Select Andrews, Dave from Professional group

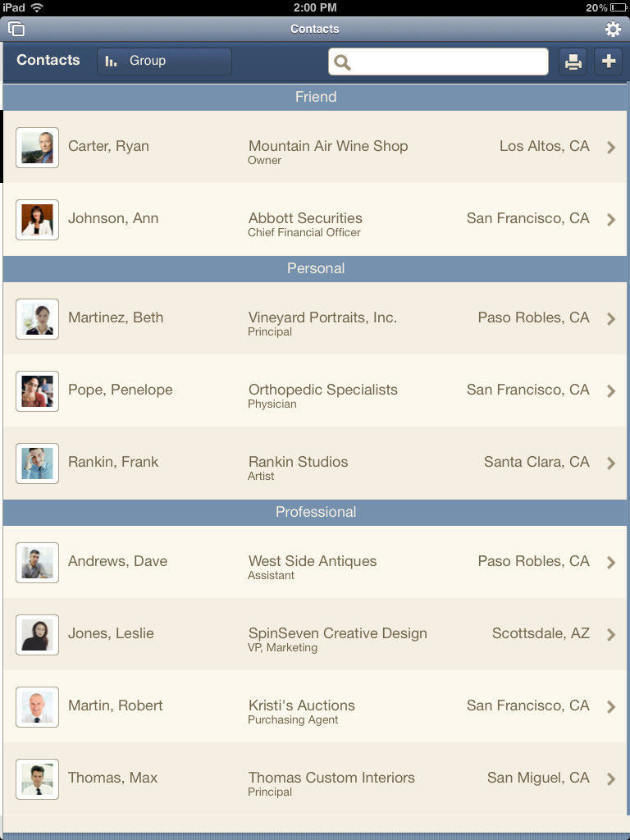click(315, 562)
